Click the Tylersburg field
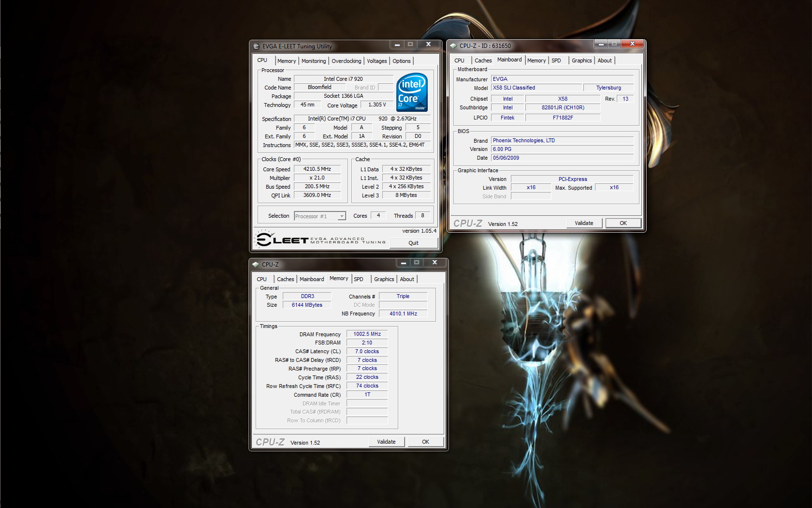The image size is (812, 508). pos(609,88)
